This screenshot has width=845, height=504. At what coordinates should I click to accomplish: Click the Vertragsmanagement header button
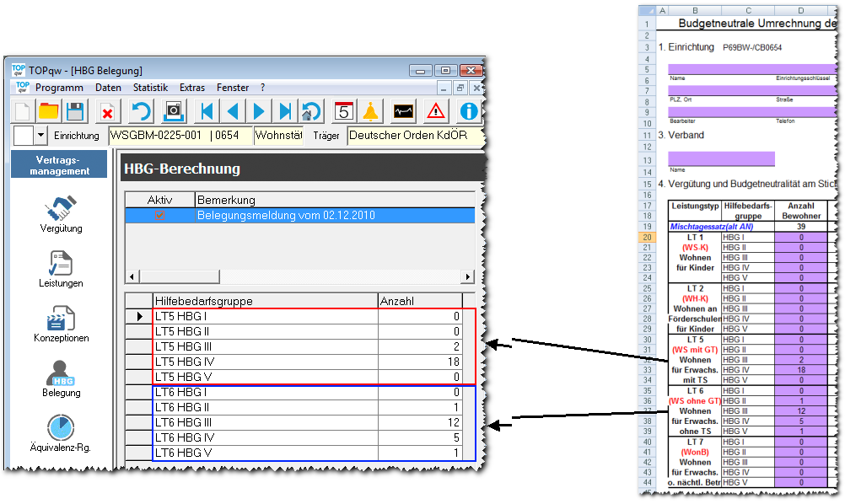(60, 164)
